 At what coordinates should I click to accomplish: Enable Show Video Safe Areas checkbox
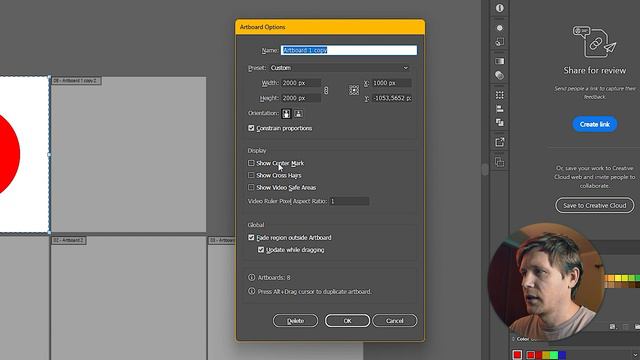(x=251, y=187)
